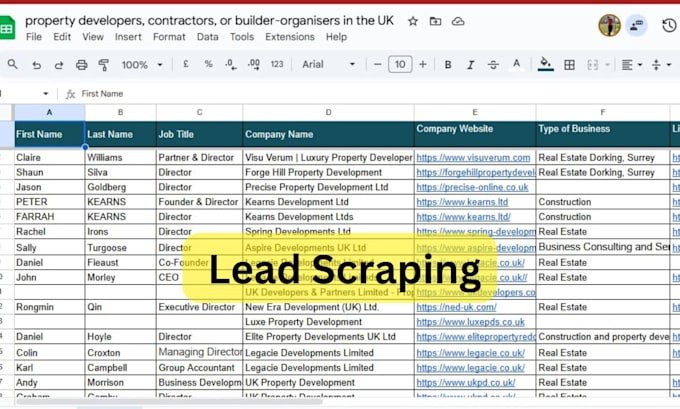Open the Insert menu
680x409 pixels.
point(128,37)
